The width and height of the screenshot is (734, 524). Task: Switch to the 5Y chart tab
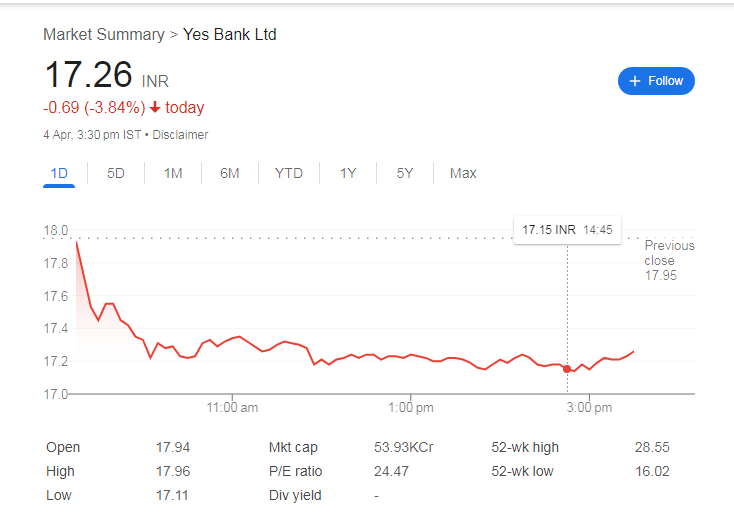coord(405,173)
